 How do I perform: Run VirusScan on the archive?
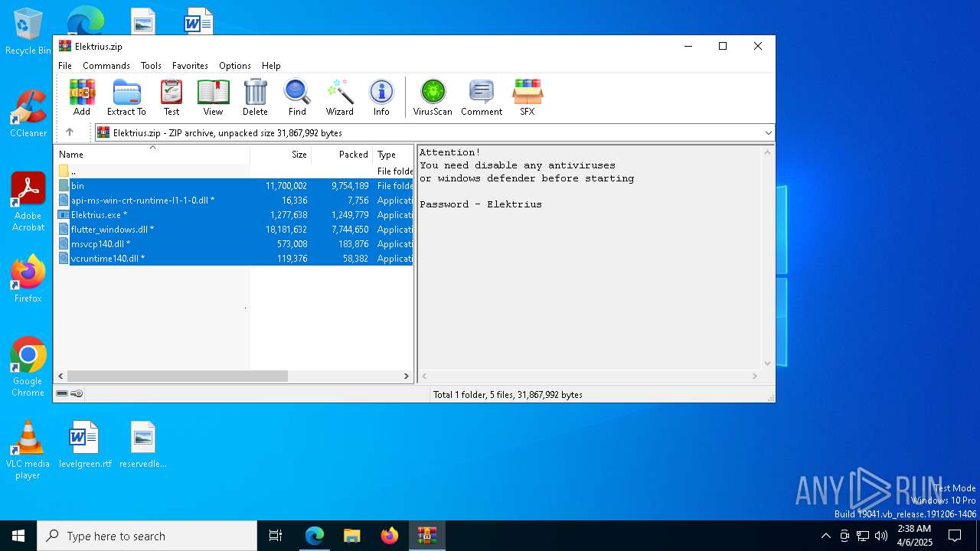(433, 97)
